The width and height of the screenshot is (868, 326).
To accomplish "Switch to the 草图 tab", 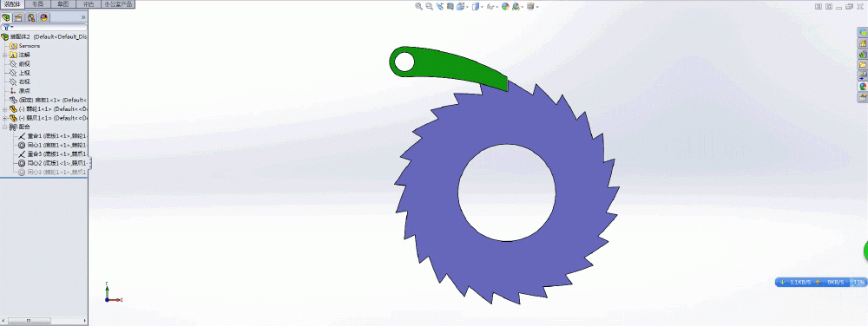I will 63,3.
